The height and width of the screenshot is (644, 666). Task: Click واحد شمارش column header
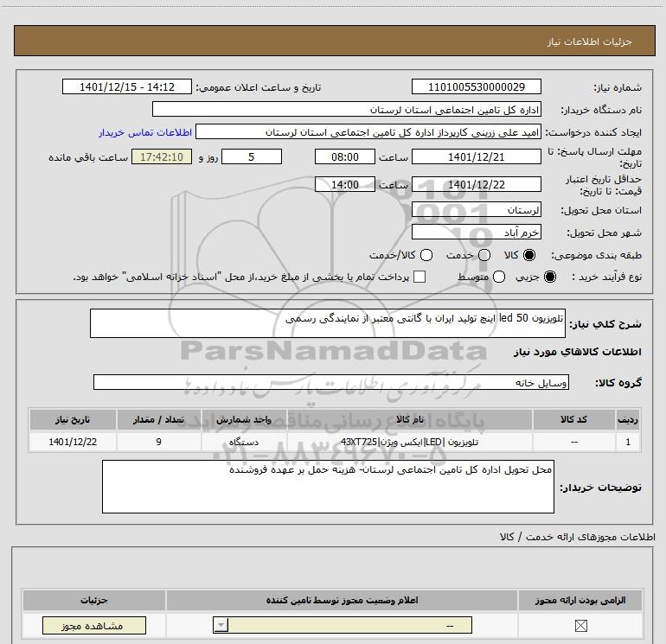tap(244, 419)
